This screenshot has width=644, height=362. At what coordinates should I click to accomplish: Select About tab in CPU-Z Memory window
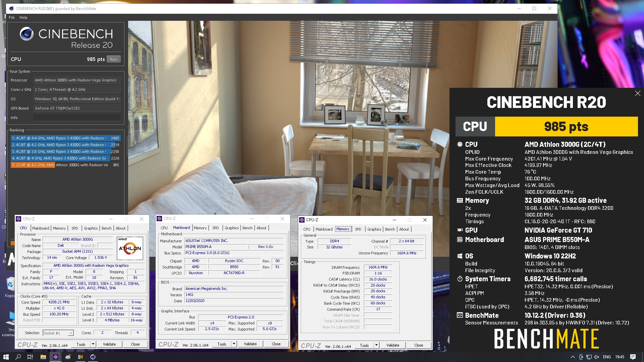tap(404, 229)
